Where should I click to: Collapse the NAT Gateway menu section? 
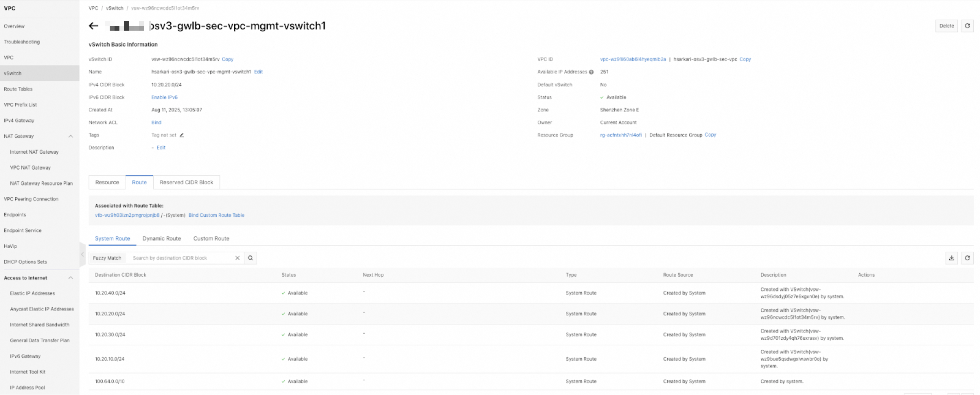71,136
